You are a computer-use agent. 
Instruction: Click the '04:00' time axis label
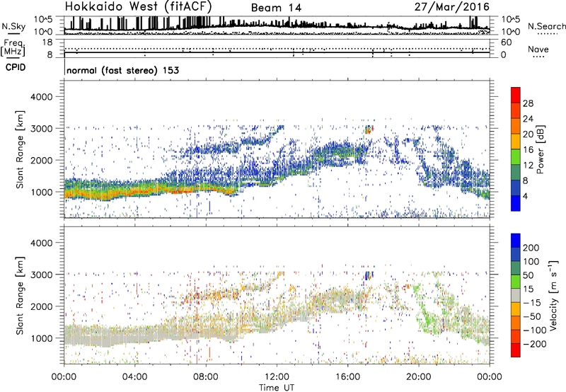point(135,377)
